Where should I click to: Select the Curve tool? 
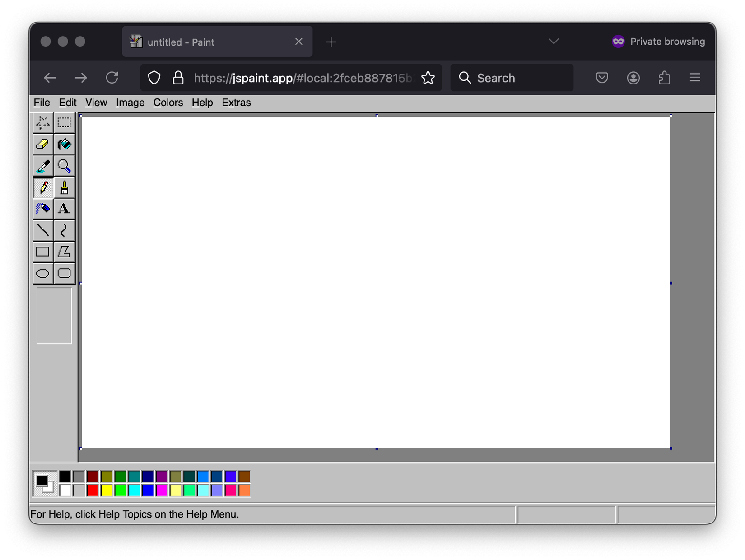click(64, 230)
